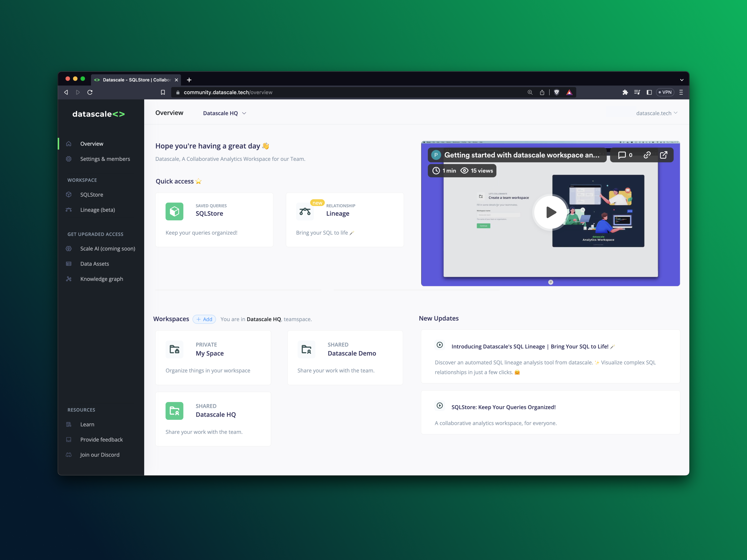The height and width of the screenshot is (560, 747).
Task: Click the video author avatar P
Action: coord(436,155)
